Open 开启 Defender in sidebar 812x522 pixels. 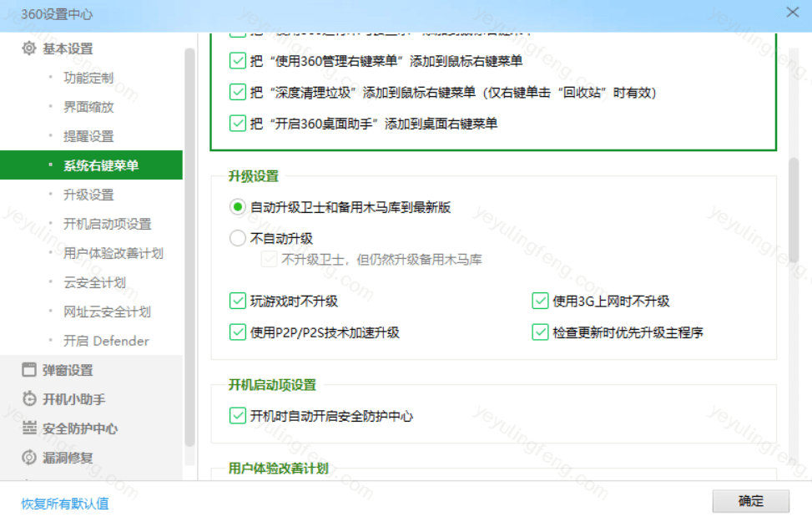pyautogui.click(x=106, y=341)
